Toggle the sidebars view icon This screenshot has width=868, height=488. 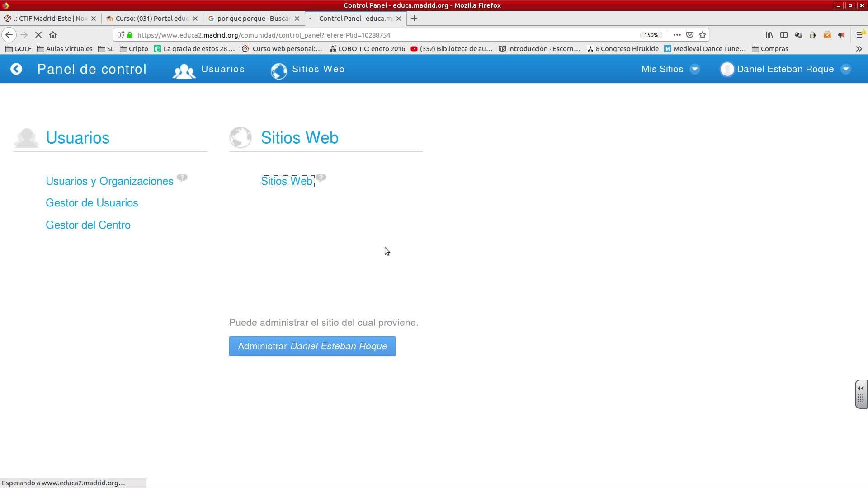click(x=784, y=35)
